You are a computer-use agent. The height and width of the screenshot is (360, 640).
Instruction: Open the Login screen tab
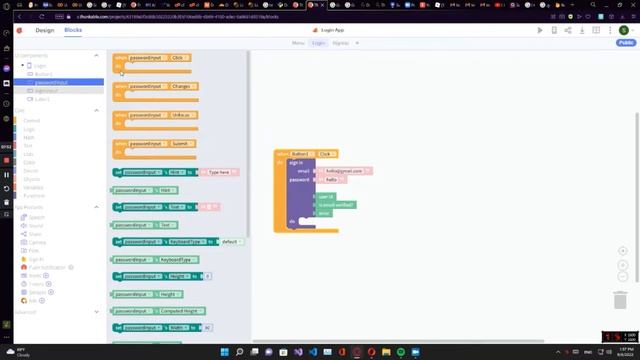[318, 43]
